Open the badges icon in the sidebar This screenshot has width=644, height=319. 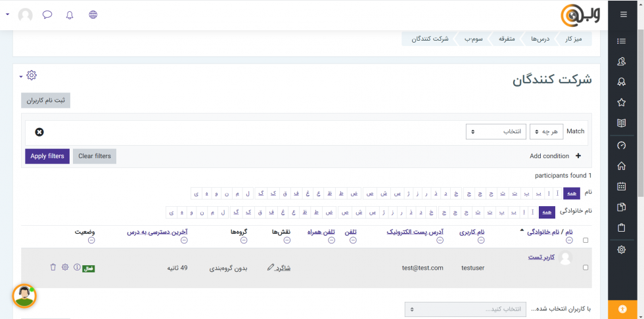point(622,82)
